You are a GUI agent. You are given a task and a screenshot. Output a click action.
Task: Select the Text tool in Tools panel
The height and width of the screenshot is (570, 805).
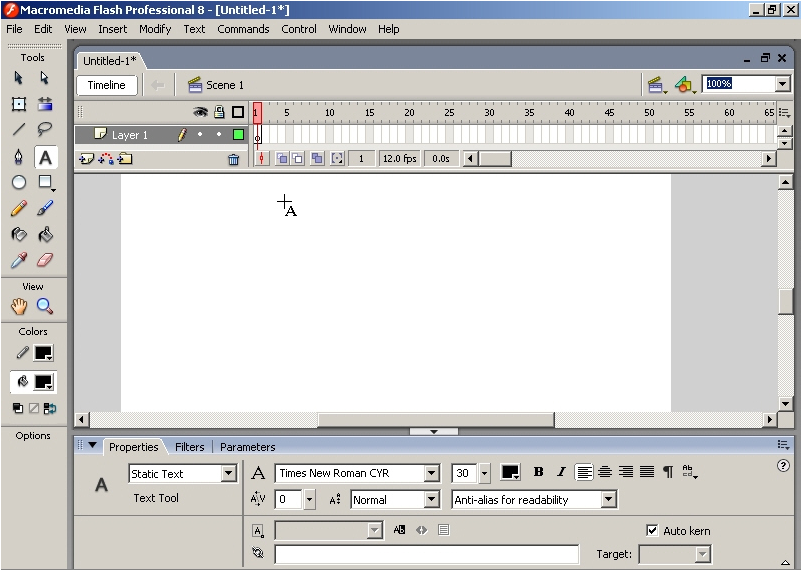point(45,157)
